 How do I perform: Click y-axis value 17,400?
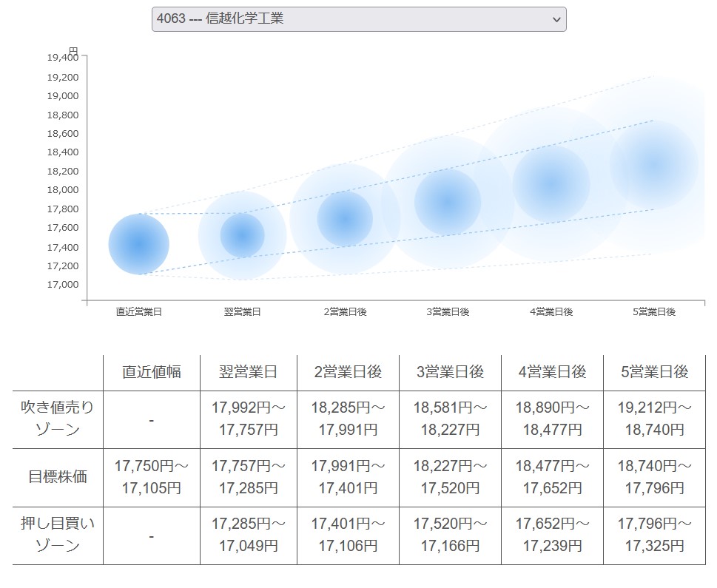click(63, 247)
